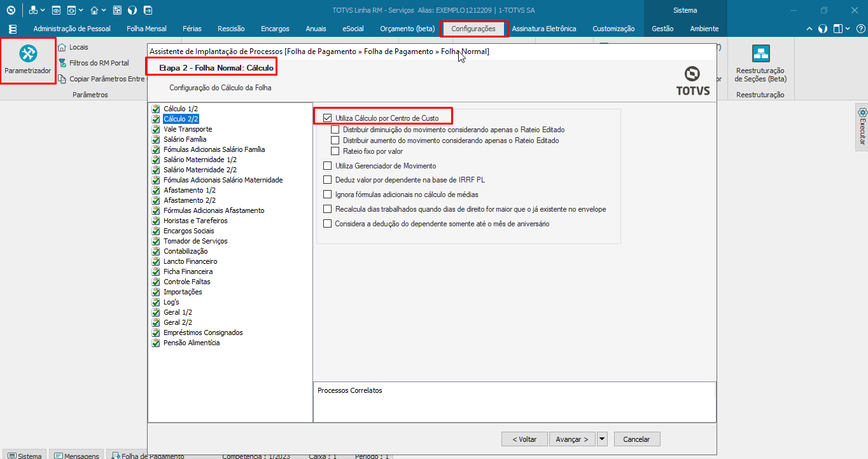Click the home icon in quick access bar

point(94,10)
